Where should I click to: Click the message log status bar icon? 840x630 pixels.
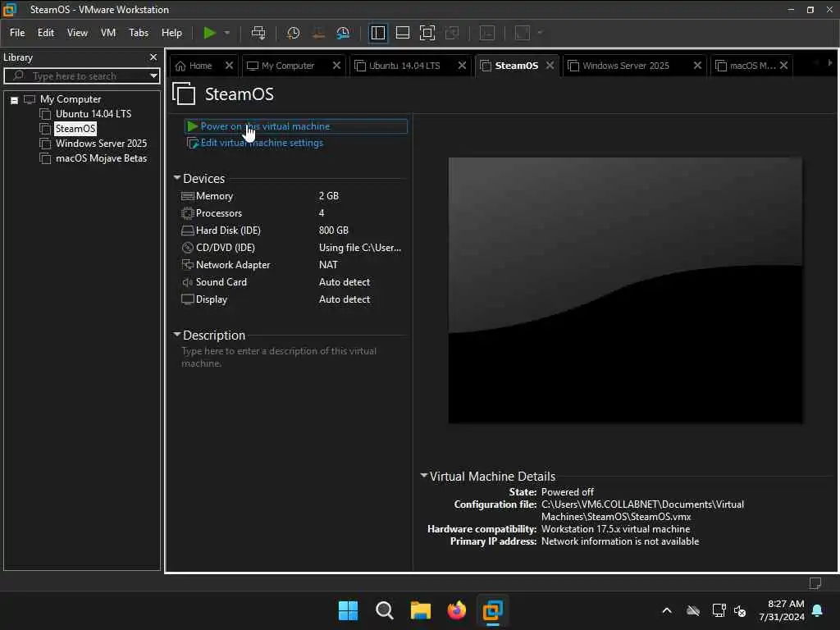coord(815,583)
